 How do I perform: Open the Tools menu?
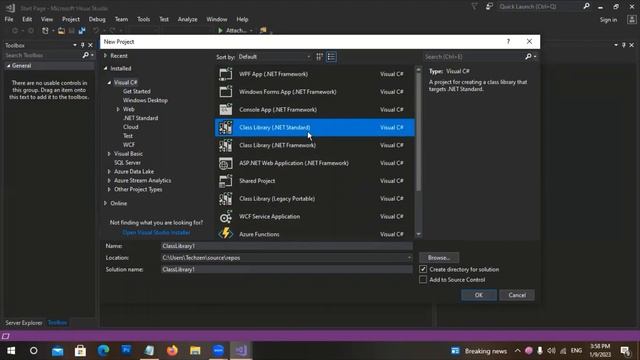[x=144, y=19]
